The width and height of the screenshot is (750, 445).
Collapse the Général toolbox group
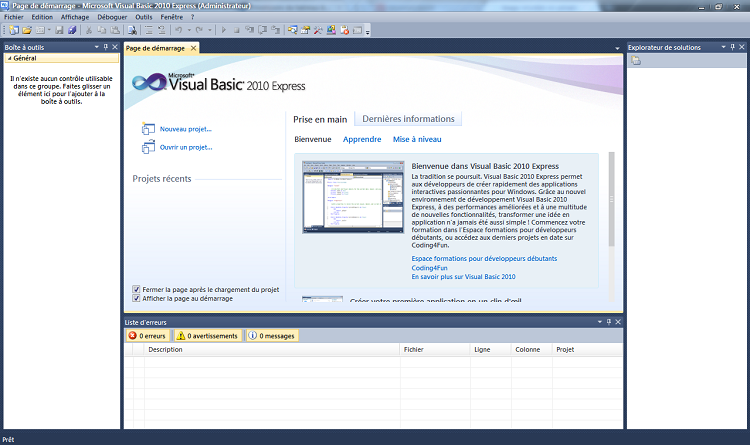coord(8,59)
